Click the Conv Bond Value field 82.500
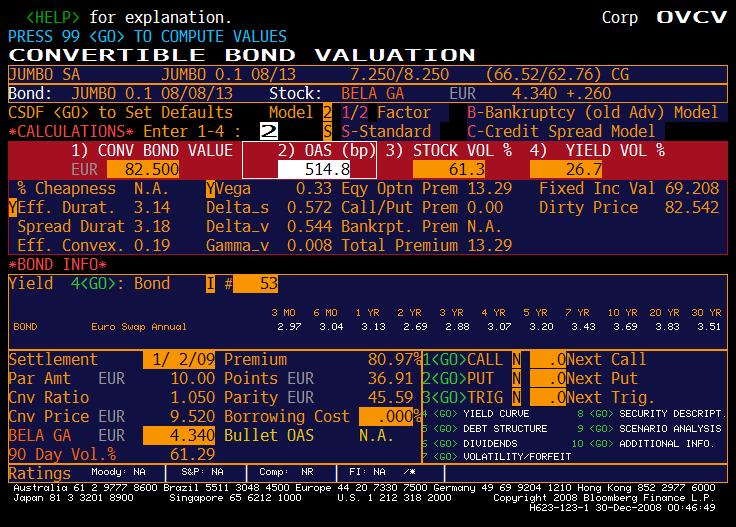The image size is (736, 527). 143,169
